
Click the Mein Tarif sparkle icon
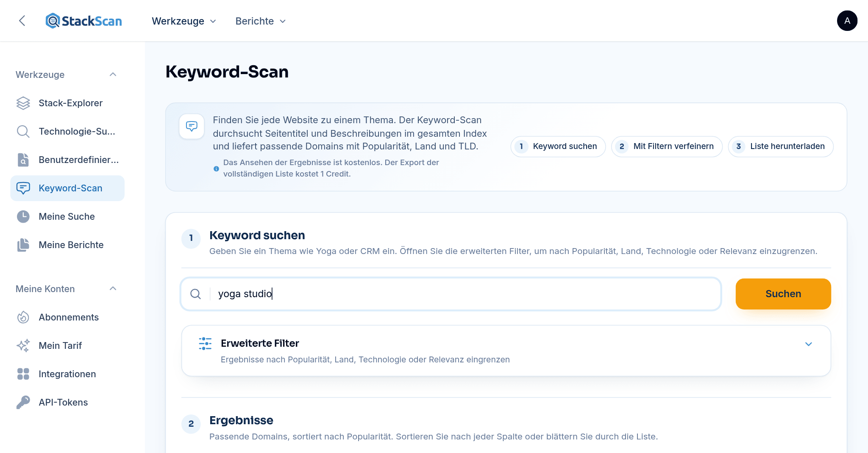(x=23, y=345)
